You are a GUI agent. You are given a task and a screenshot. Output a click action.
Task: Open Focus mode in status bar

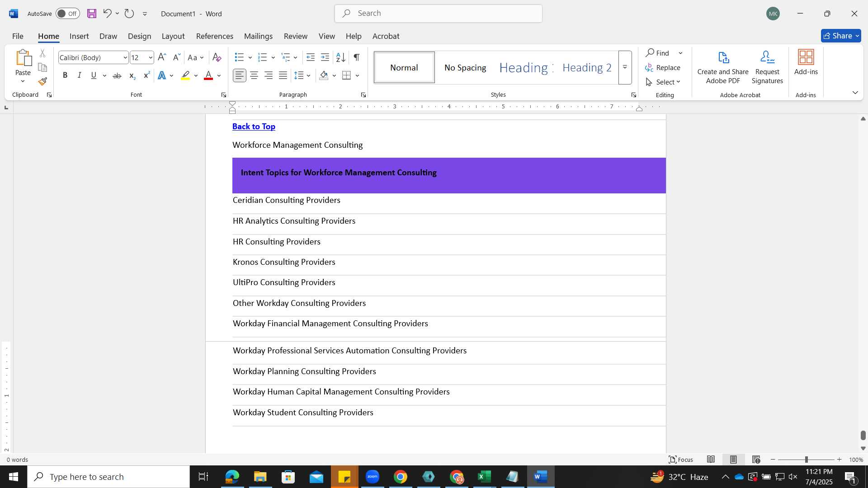[681, 460]
